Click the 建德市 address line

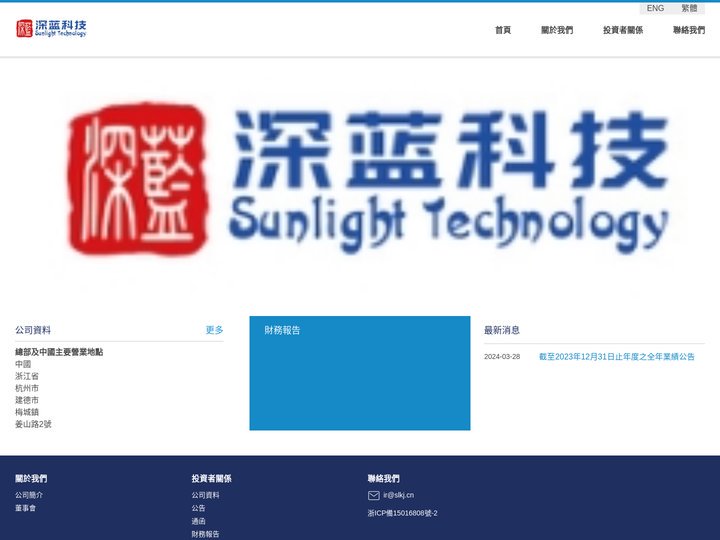[x=27, y=400]
